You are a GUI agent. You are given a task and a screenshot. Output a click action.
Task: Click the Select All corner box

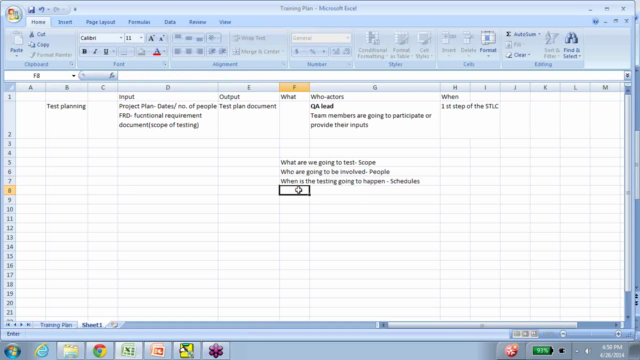point(10,87)
